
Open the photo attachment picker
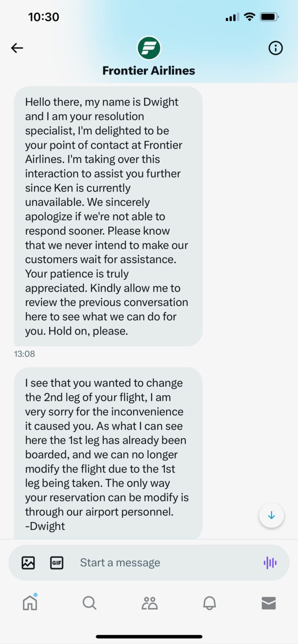(x=27, y=563)
